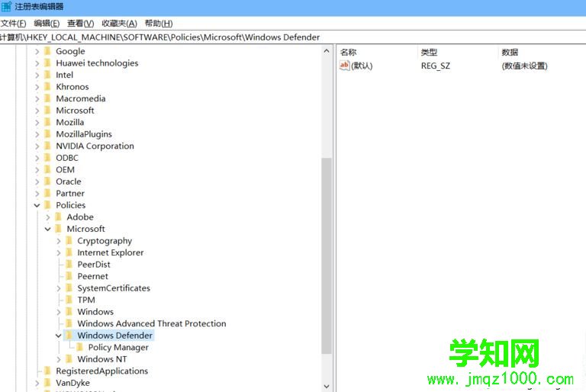The height and width of the screenshot is (392, 586).
Task: Click the (数值未设置) data cell
Action: pos(525,66)
